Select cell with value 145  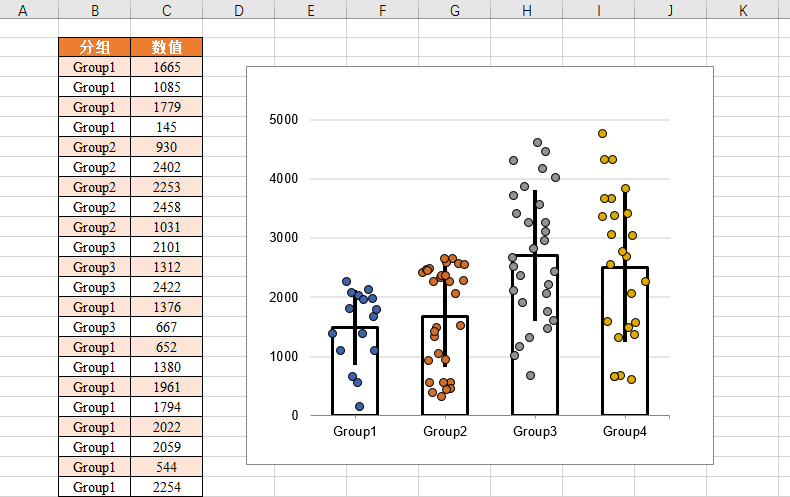pos(167,127)
